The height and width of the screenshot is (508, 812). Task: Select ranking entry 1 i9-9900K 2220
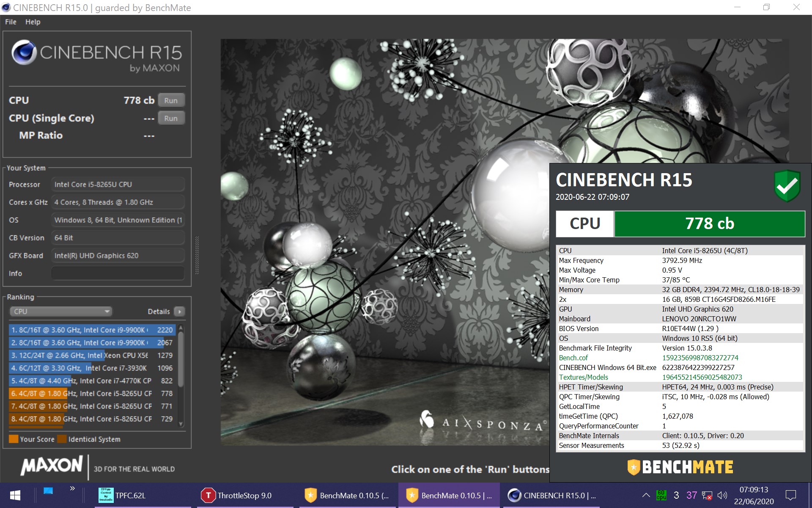point(92,330)
